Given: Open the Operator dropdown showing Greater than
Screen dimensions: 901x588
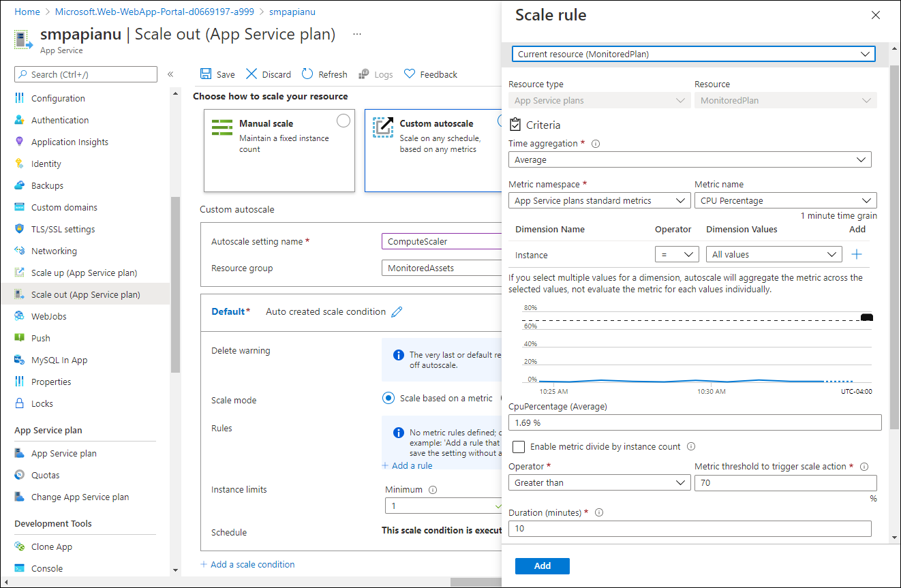Looking at the screenshot, I should click(x=599, y=482).
